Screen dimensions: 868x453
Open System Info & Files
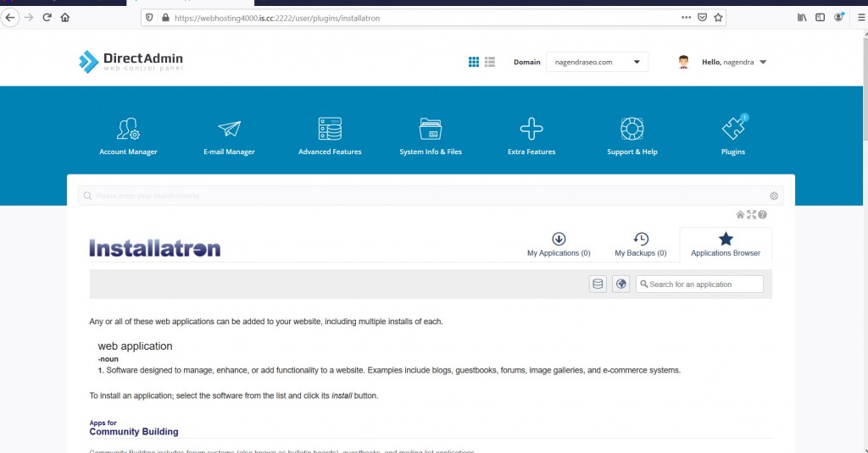click(431, 136)
